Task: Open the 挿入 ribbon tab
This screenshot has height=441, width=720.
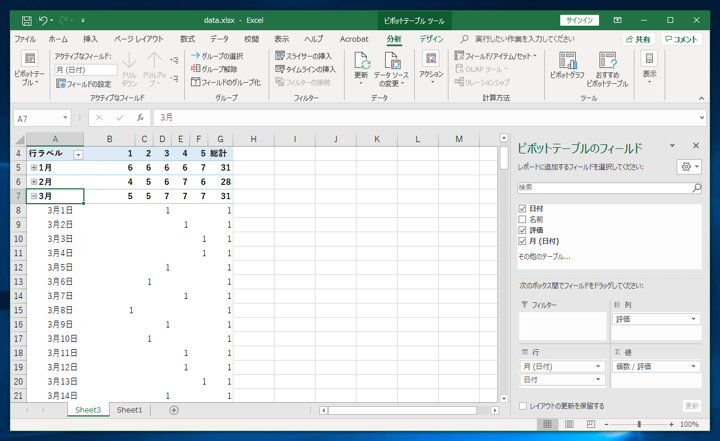Action: [90, 39]
